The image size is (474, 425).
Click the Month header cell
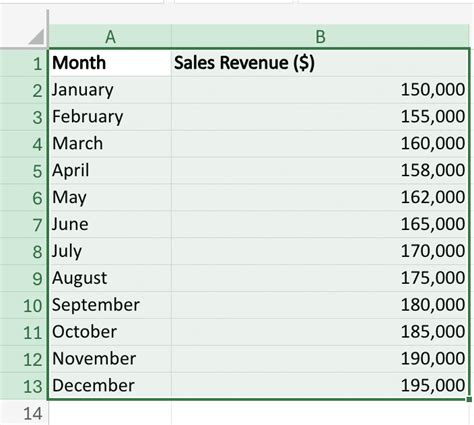tap(110, 63)
